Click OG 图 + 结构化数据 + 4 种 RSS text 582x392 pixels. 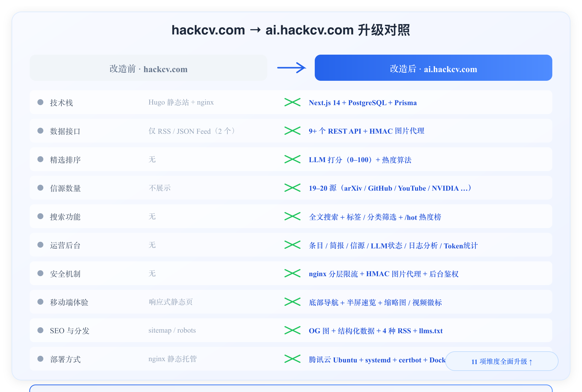pyautogui.click(x=376, y=331)
